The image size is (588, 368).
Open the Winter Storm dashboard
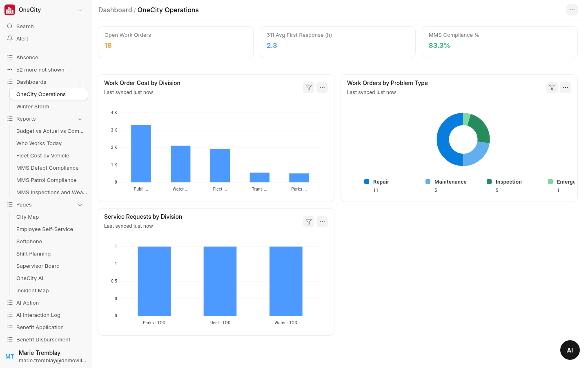pyautogui.click(x=49, y=106)
